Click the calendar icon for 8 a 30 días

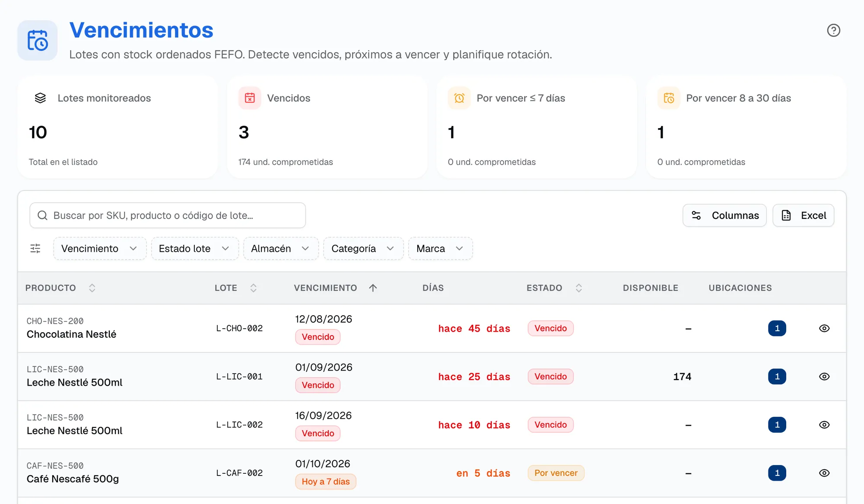pos(669,98)
